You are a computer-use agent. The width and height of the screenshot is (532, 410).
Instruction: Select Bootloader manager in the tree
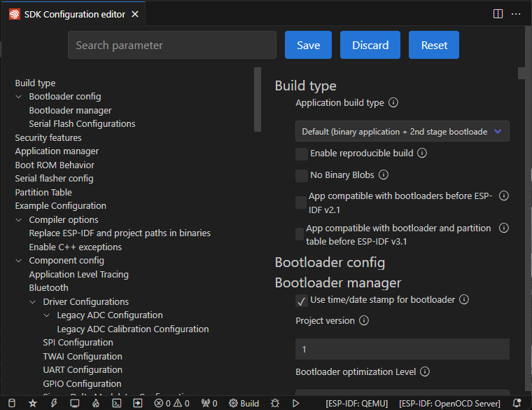70,111
